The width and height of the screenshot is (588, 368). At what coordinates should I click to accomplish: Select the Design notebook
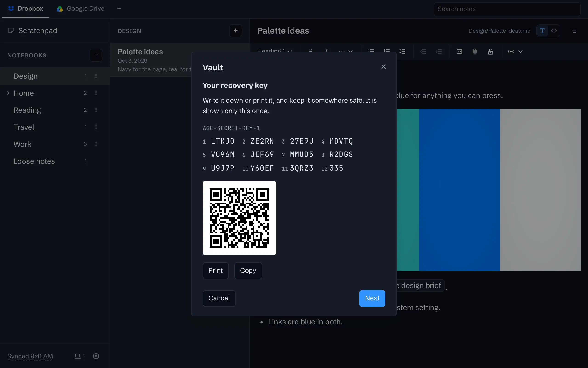click(55, 76)
